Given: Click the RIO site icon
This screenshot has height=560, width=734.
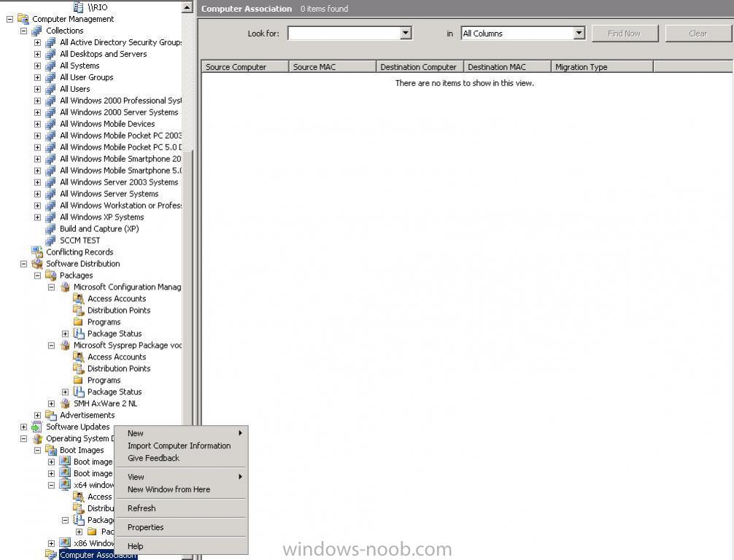Looking at the screenshot, I should click(79, 7).
